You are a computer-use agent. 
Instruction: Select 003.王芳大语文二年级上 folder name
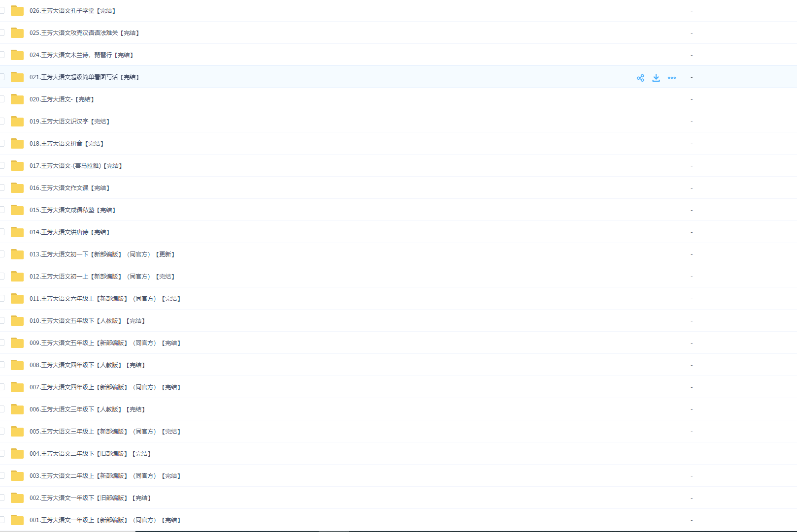pos(105,475)
